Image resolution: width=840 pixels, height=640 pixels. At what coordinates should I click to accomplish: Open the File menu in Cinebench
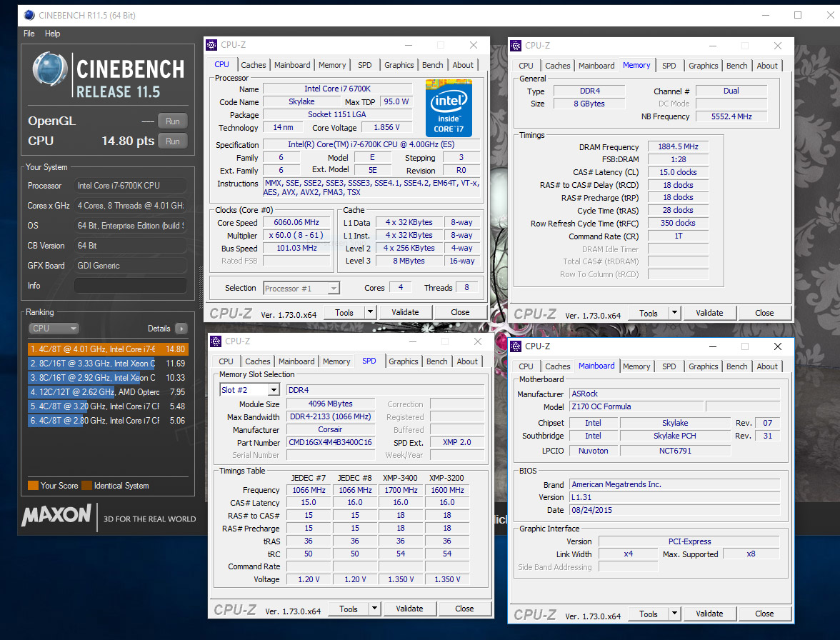click(29, 34)
